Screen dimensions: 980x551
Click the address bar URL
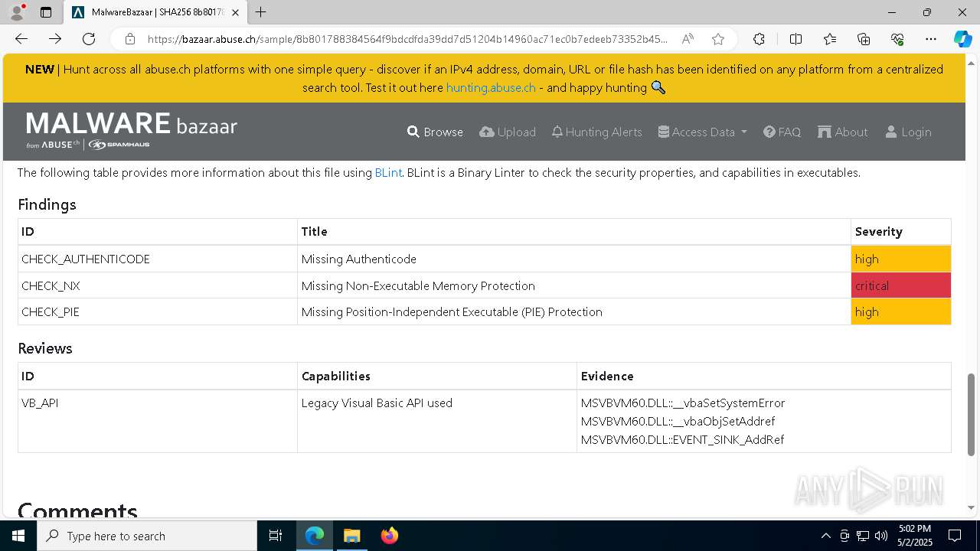coord(407,39)
